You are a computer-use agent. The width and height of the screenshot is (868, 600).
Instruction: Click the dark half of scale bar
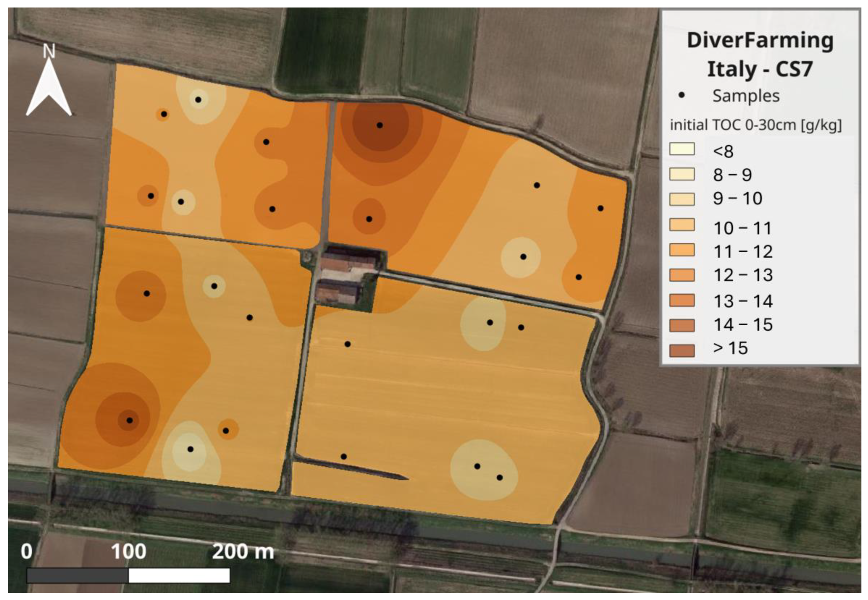click(x=78, y=576)
